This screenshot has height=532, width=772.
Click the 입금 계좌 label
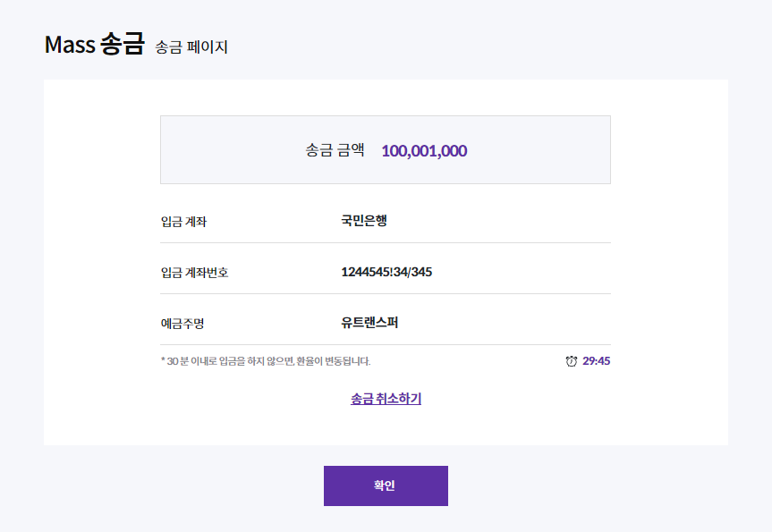pos(183,222)
